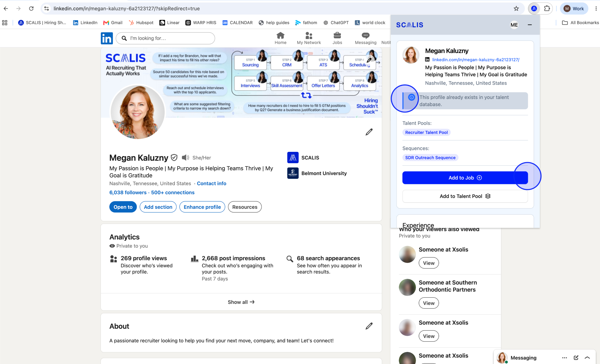Open the LinkedIn logo home
Image resolution: width=600 pixels, height=364 pixels.
[107, 38]
